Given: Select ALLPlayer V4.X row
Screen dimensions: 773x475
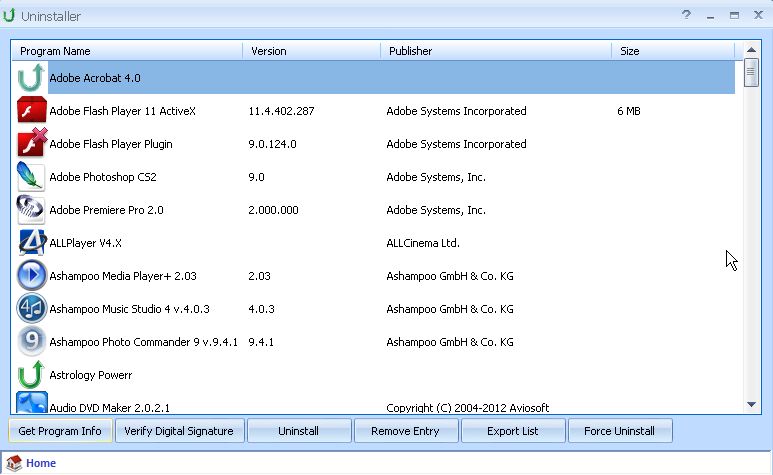Looking at the screenshot, I should tap(373, 243).
